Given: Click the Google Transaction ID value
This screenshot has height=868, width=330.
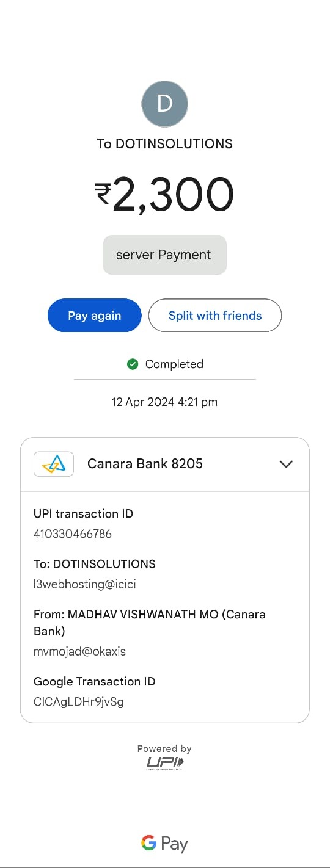Looking at the screenshot, I should click(79, 702).
